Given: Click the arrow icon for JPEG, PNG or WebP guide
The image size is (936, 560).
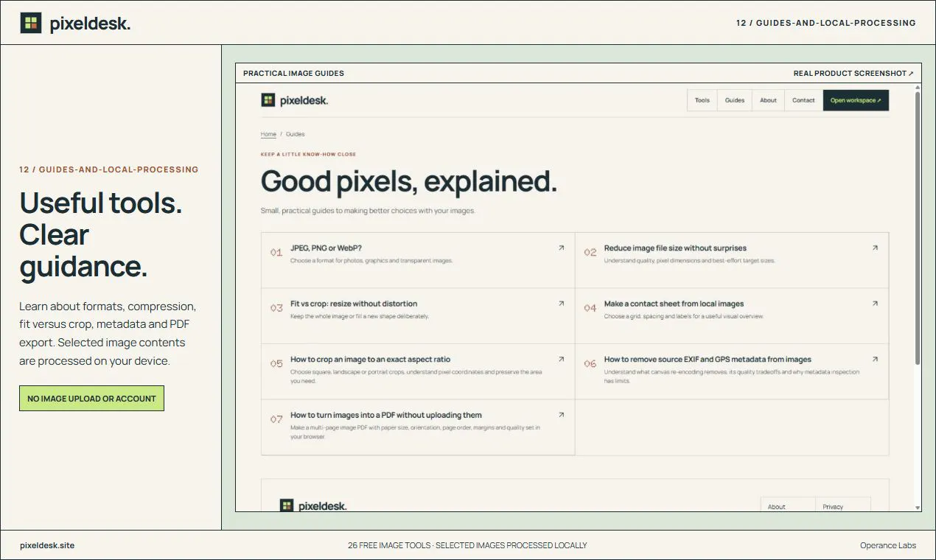Looking at the screenshot, I should [561, 248].
